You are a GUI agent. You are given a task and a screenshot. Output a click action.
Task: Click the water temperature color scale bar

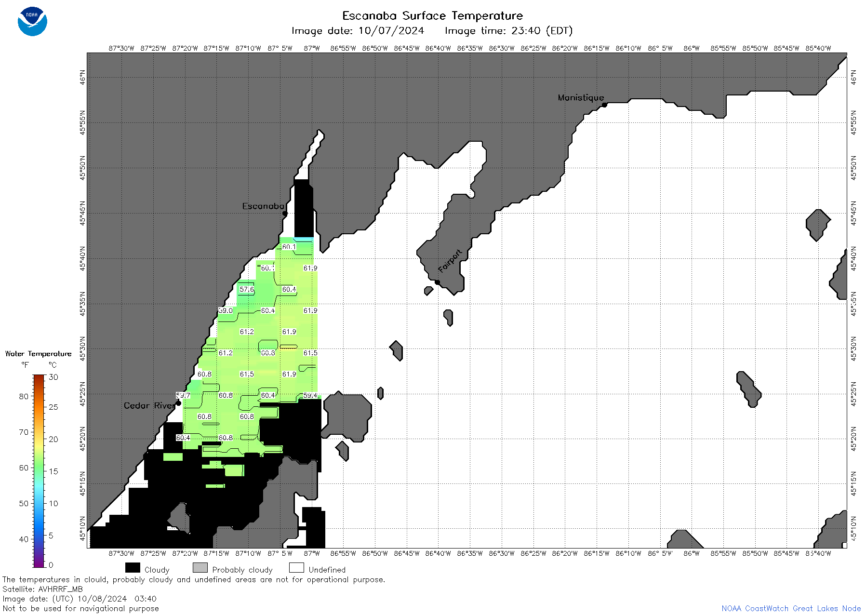click(39, 471)
